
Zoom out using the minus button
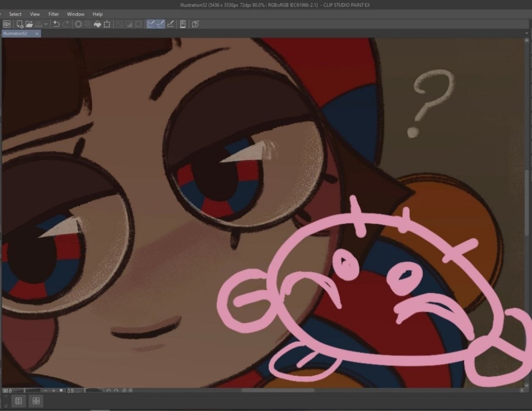pos(46,391)
